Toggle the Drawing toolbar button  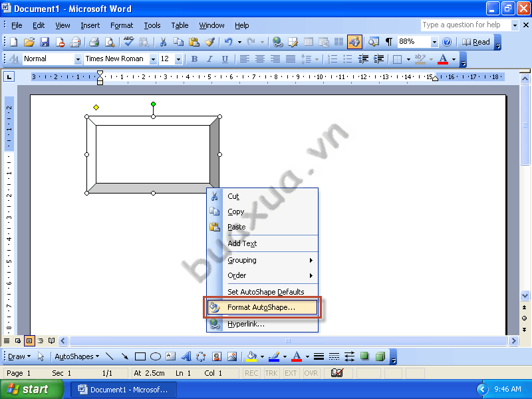pyautogui.click(x=354, y=42)
